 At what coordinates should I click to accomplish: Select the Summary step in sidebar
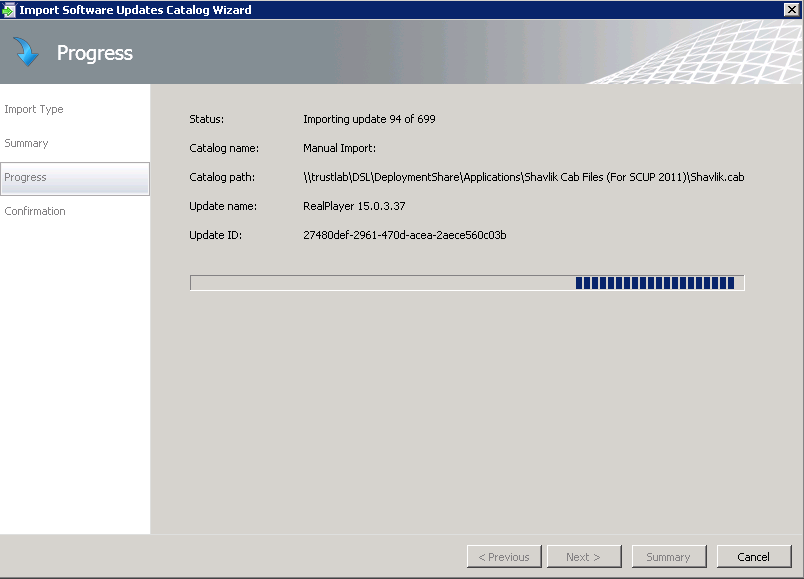coord(26,143)
